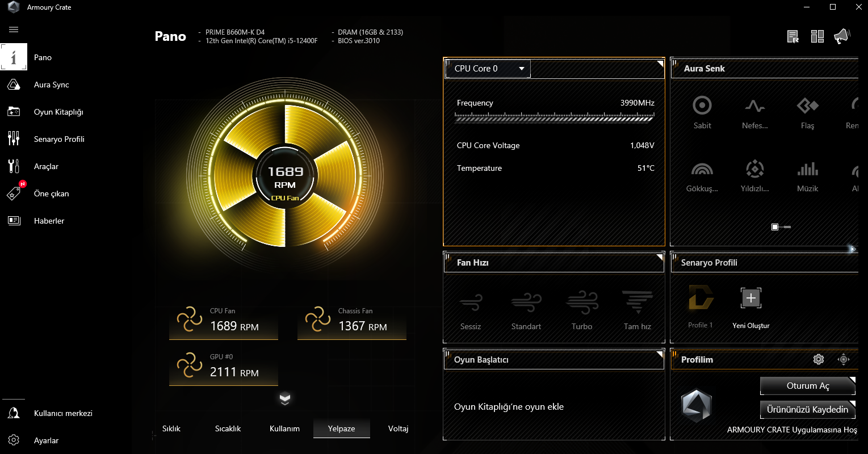Screen dimensions: 868x454
Task: Expand the CPU Core panel corner
Action: [x=660, y=64]
